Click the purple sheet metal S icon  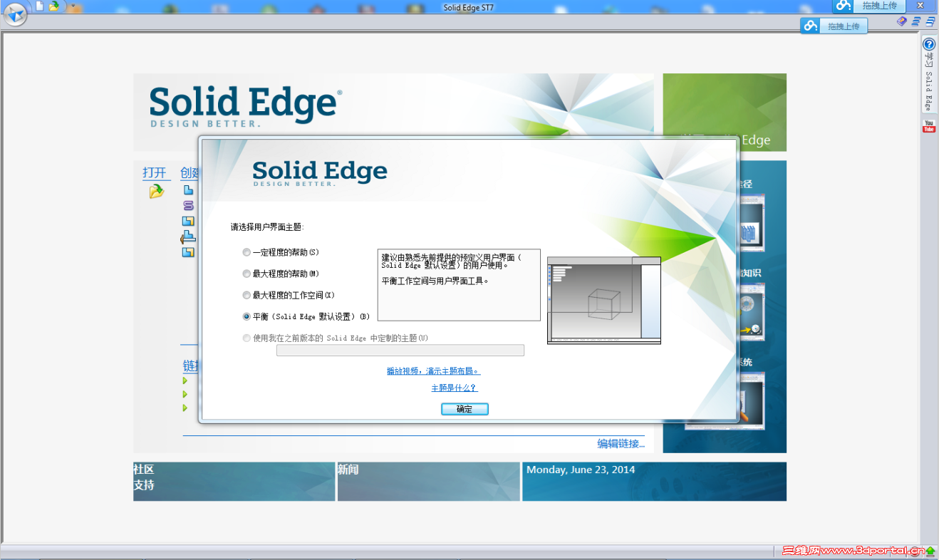point(188,205)
